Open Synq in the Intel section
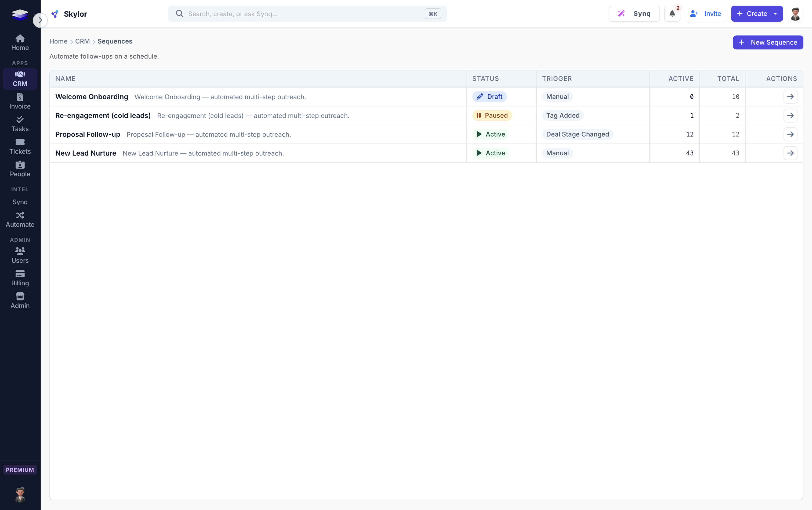Viewport: 812px width, 510px height. coord(20,202)
